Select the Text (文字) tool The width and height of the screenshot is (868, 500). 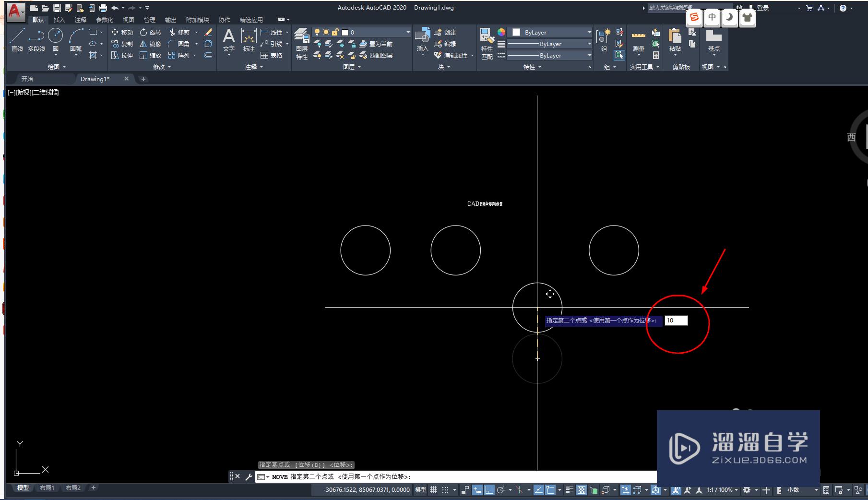pyautogui.click(x=229, y=40)
